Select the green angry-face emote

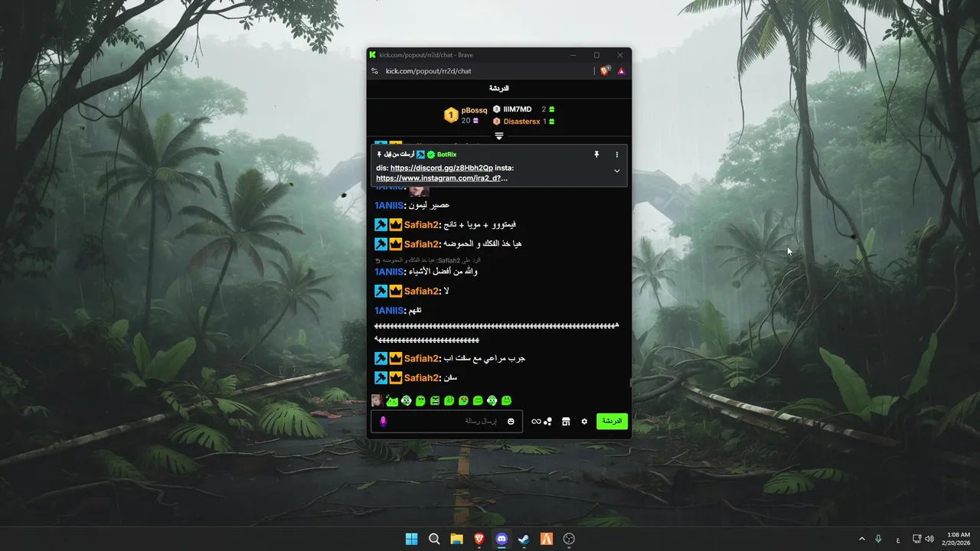(435, 400)
